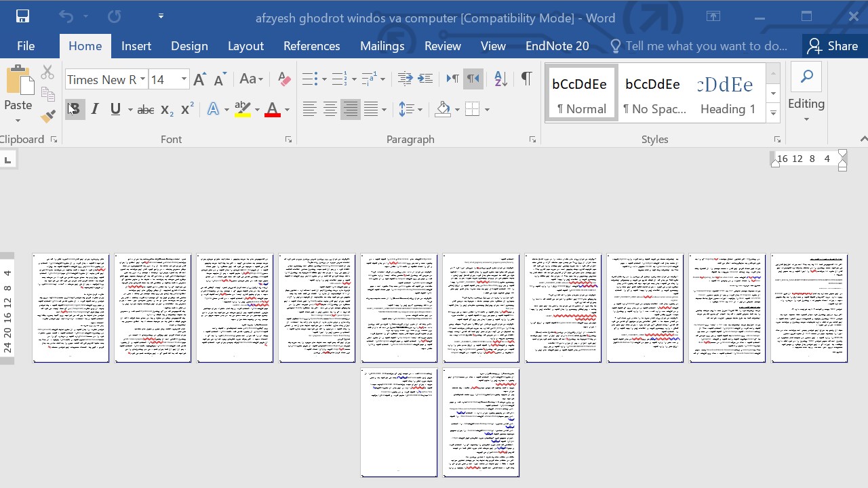Increase indent of the paragraph
This screenshot has height=488, width=868.
click(x=425, y=79)
